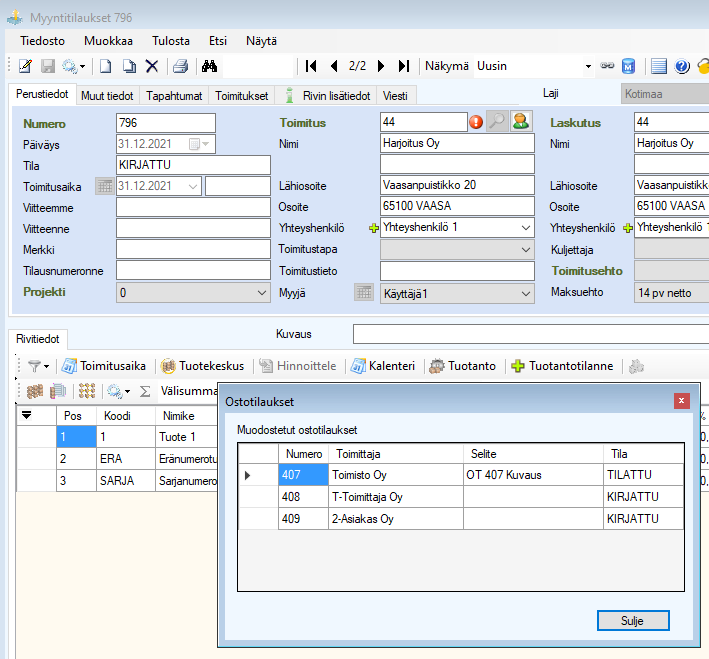Click the print icon in toolbar
709x659 pixels.
[x=180, y=66]
